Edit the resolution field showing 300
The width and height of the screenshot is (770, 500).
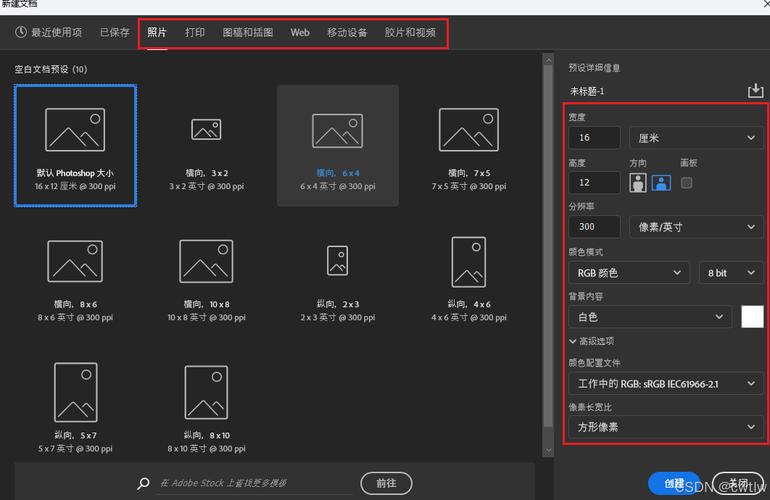click(x=594, y=227)
